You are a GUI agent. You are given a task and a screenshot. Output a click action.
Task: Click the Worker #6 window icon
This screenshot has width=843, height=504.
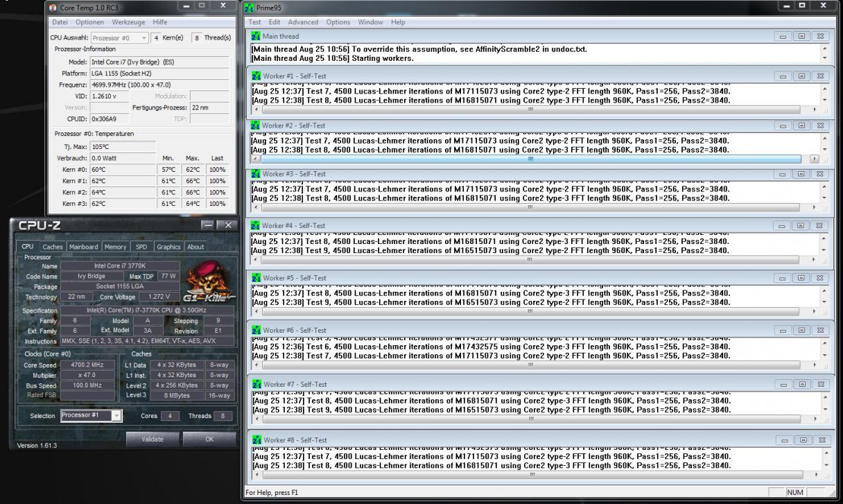[256, 331]
